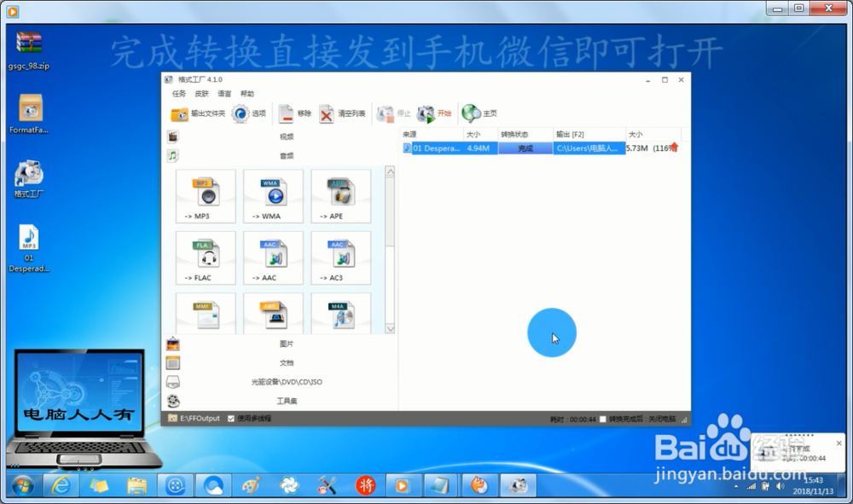Toggle 转换完成后:关闭电脑 checkbox
This screenshot has width=853, height=504.
(603, 420)
